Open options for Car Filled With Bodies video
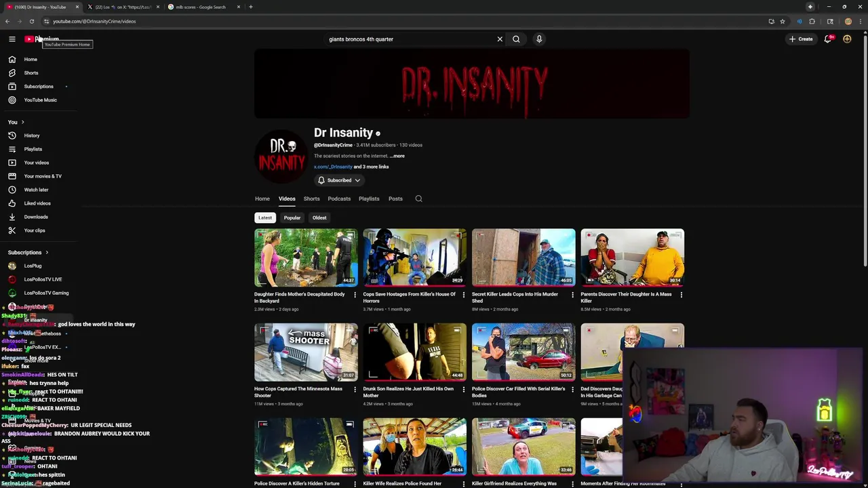Image resolution: width=868 pixels, height=488 pixels. 572,390
